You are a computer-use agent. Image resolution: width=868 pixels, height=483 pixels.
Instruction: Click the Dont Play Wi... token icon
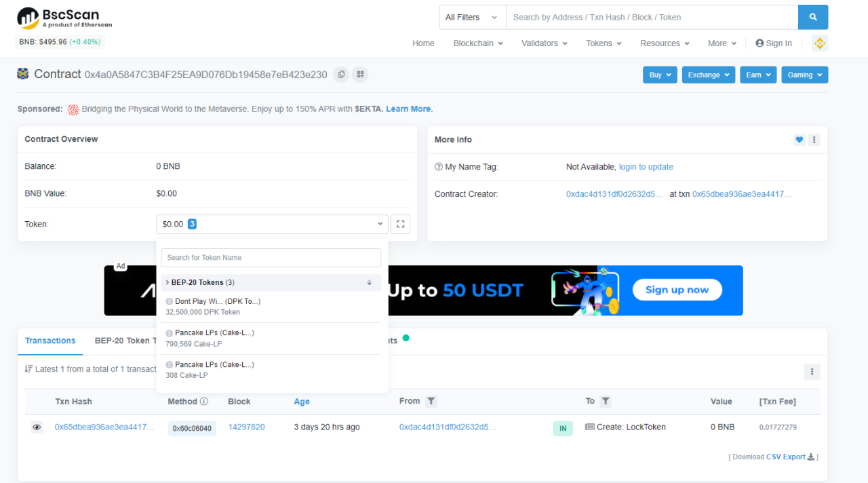(170, 301)
